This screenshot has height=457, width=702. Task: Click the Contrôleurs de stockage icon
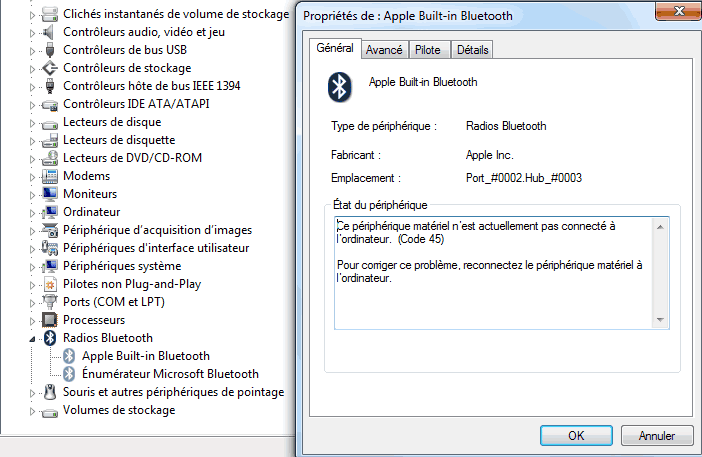coord(50,68)
